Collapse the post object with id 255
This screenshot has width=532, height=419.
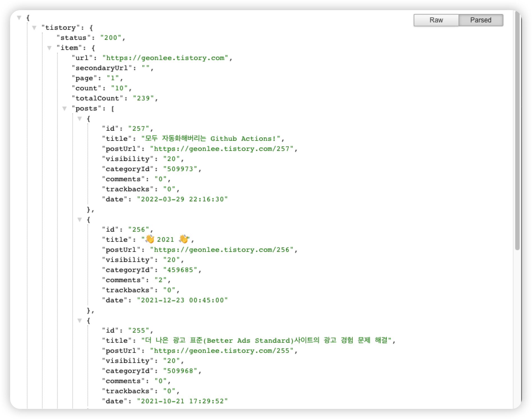(80, 321)
